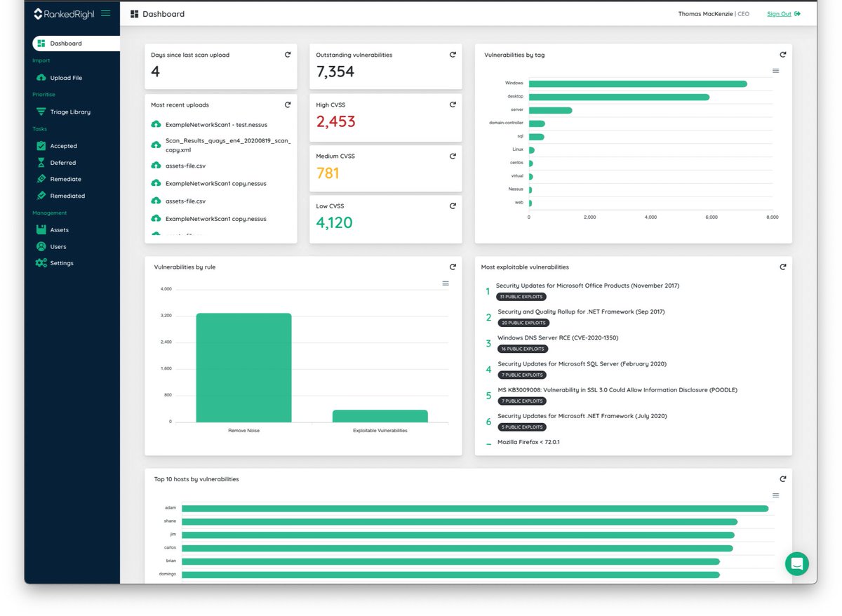842x616 pixels.
Task: Click the Windows tag bar
Action: (x=638, y=83)
